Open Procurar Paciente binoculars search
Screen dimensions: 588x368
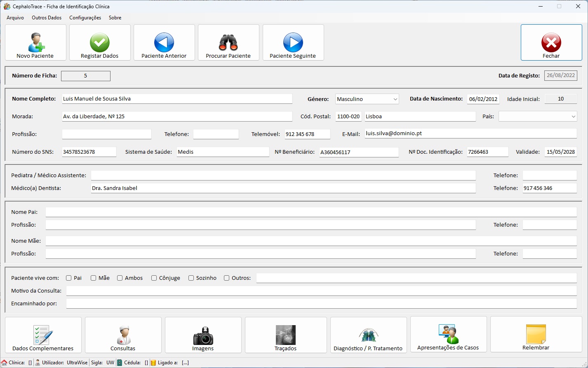coord(228,42)
